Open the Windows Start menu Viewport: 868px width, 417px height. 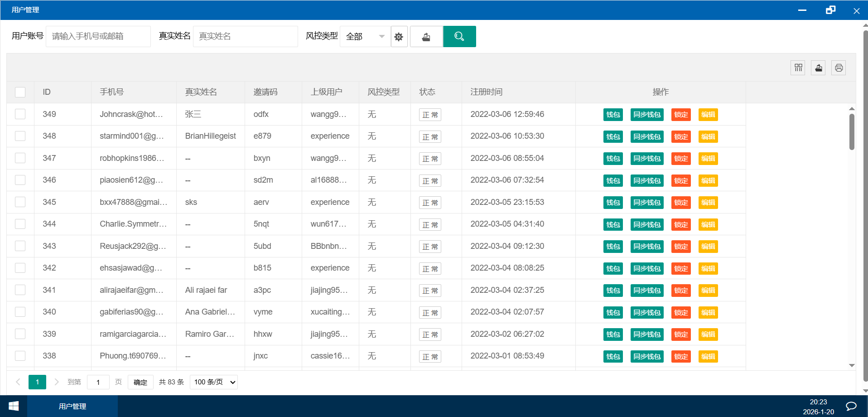[x=14, y=406]
